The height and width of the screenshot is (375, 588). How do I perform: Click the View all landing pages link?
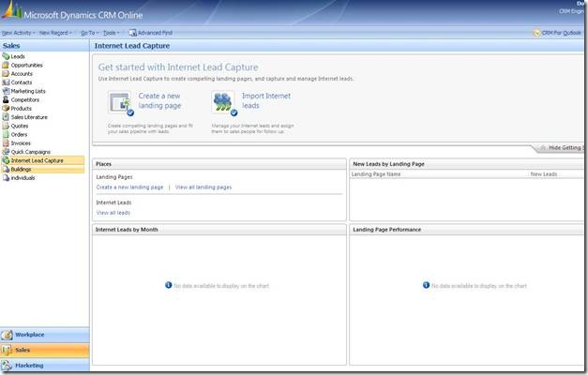coord(204,187)
